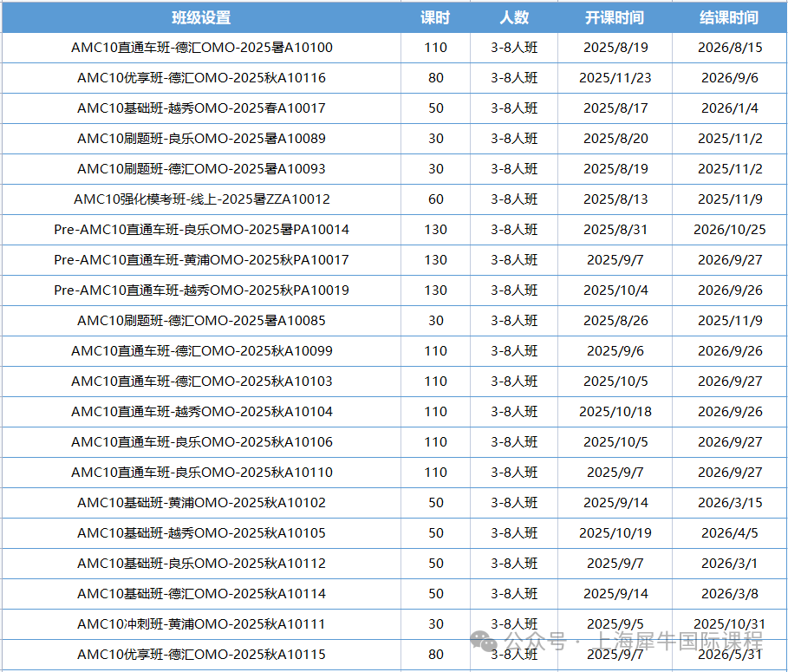Click the 开课时间 column header
788x672 pixels.
(x=615, y=17)
